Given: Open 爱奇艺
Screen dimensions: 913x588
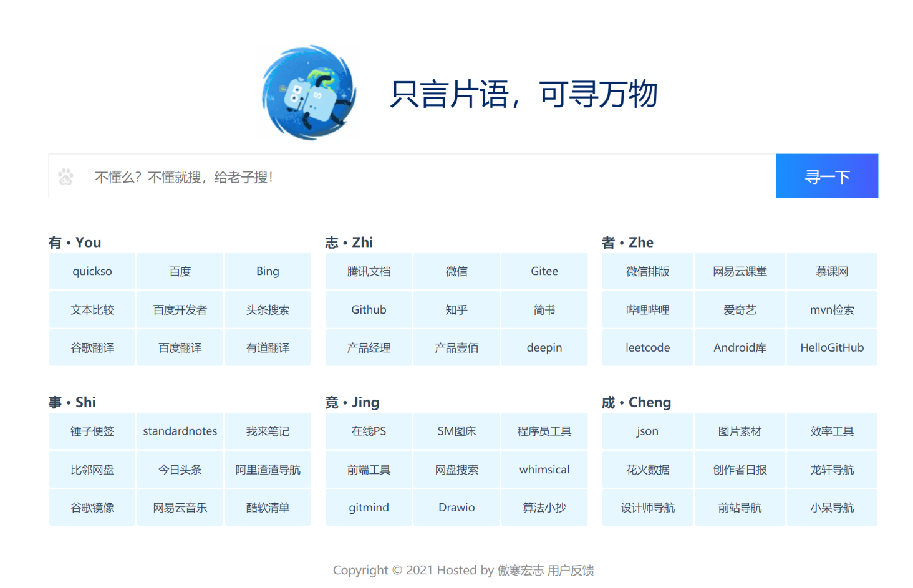Looking at the screenshot, I should click(x=740, y=310).
